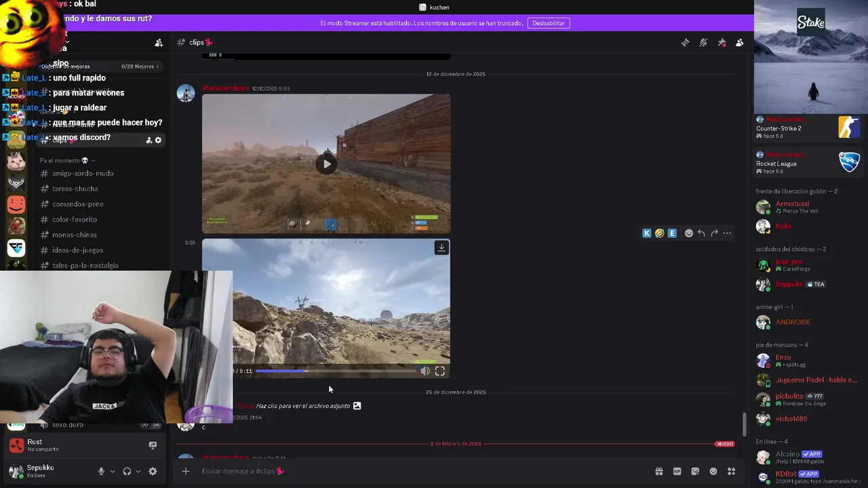Image resolution: width=868 pixels, height=488 pixels.
Task: Open more message options menu
Action: [x=727, y=233]
